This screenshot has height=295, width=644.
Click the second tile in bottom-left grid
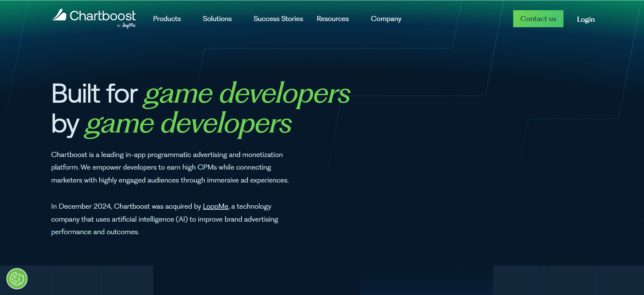pos(76,280)
